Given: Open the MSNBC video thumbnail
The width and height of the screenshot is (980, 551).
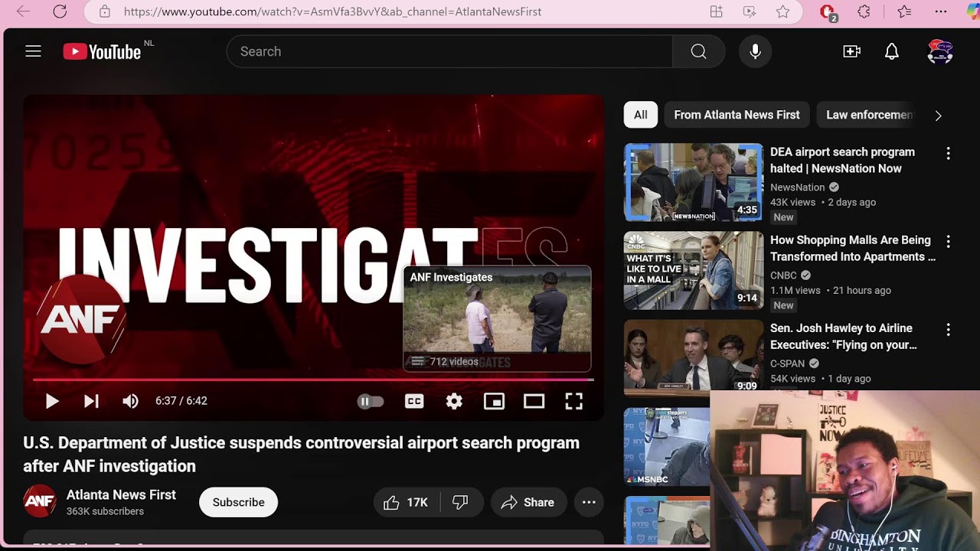Looking at the screenshot, I should [667, 446].
